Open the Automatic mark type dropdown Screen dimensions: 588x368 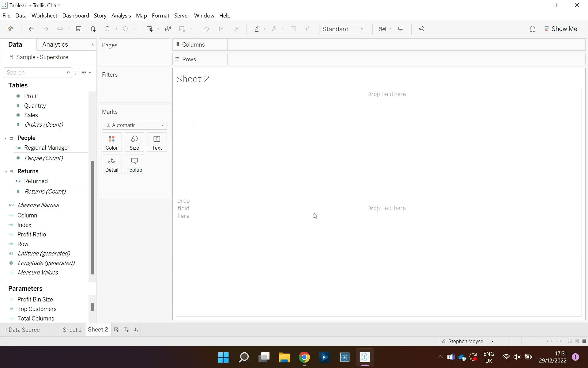[x=163, y=125]
